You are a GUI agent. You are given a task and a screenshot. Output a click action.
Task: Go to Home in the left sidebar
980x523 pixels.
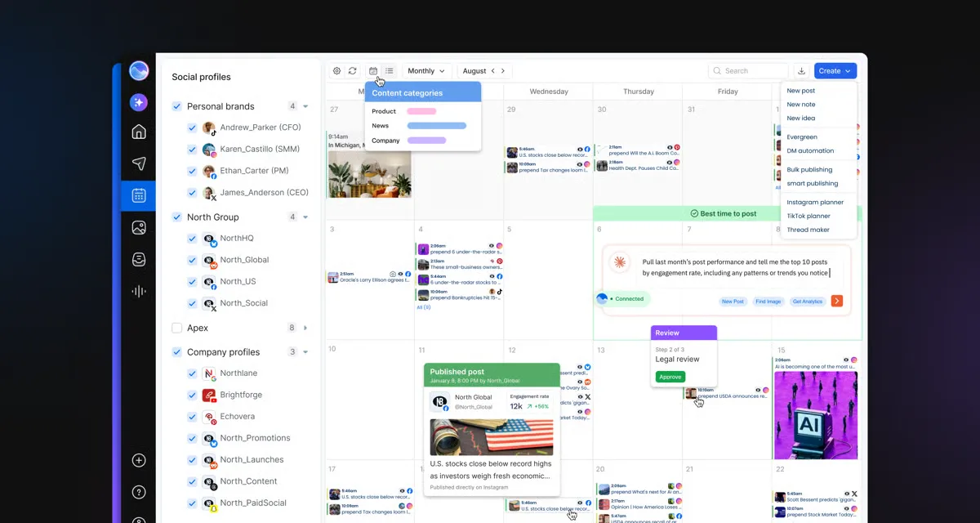click(x=139, y=132)
